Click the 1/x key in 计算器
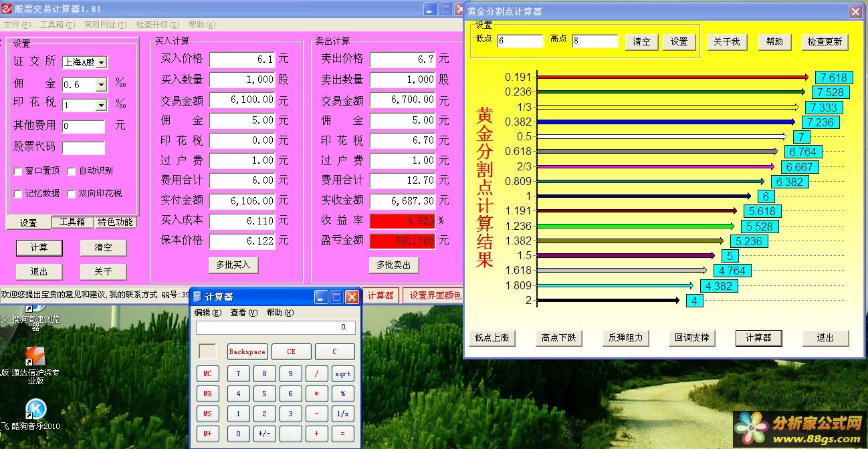 (x=343, y=414)
